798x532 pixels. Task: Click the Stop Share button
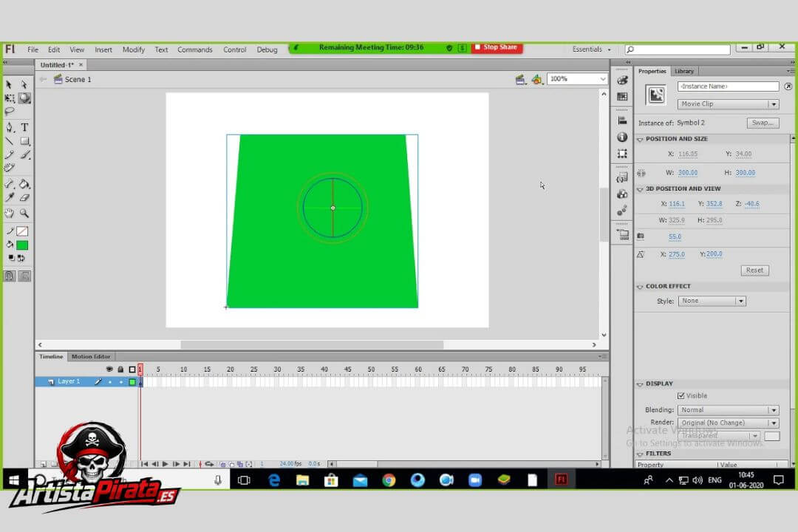(497, 47)
